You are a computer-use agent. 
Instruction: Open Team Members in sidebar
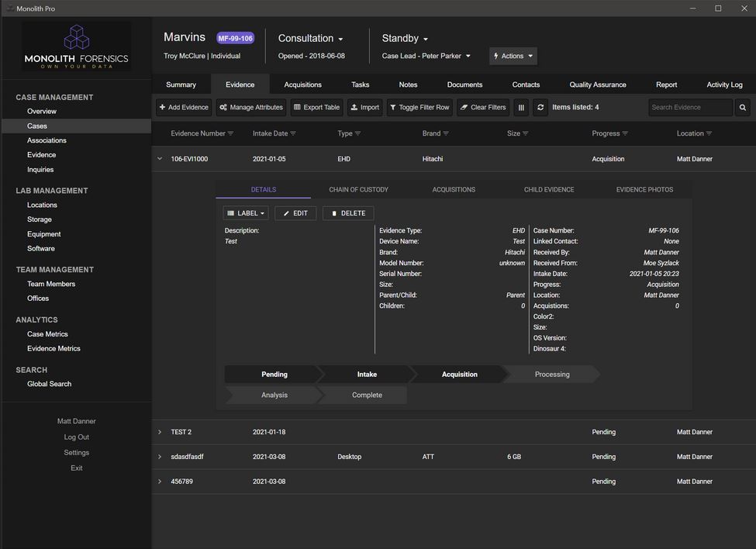(51, 284)
